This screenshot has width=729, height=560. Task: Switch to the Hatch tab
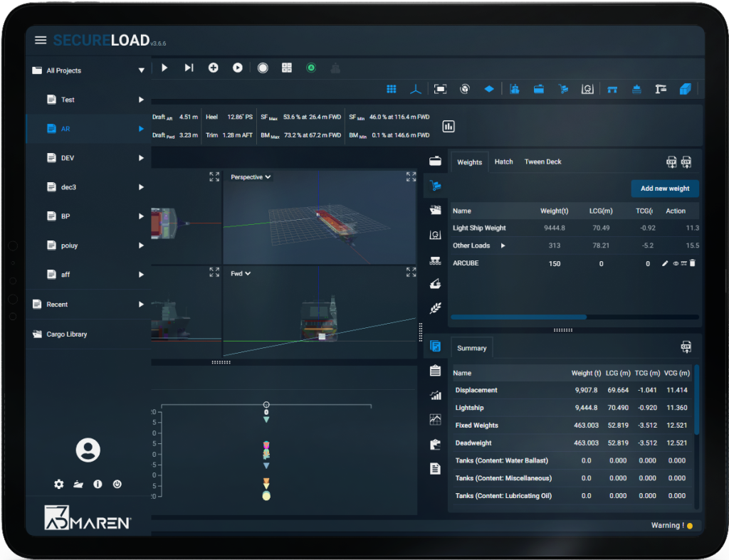point(503,162)
